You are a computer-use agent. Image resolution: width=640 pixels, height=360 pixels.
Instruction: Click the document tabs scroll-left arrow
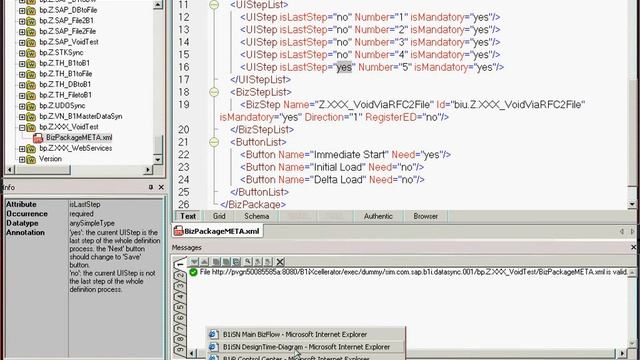622,231
